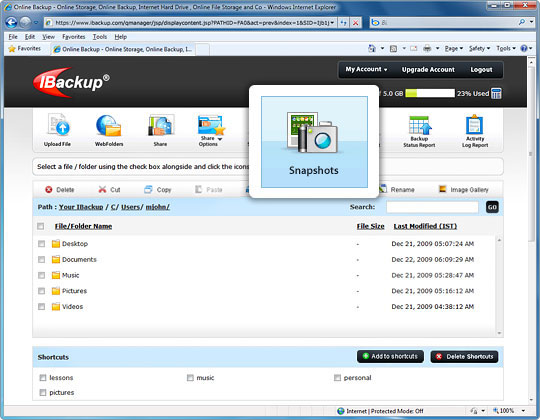The width and height of the screenshot is (540, 420).
Task: Click the Cut scissors icon
Action: (x=102, y=189)
